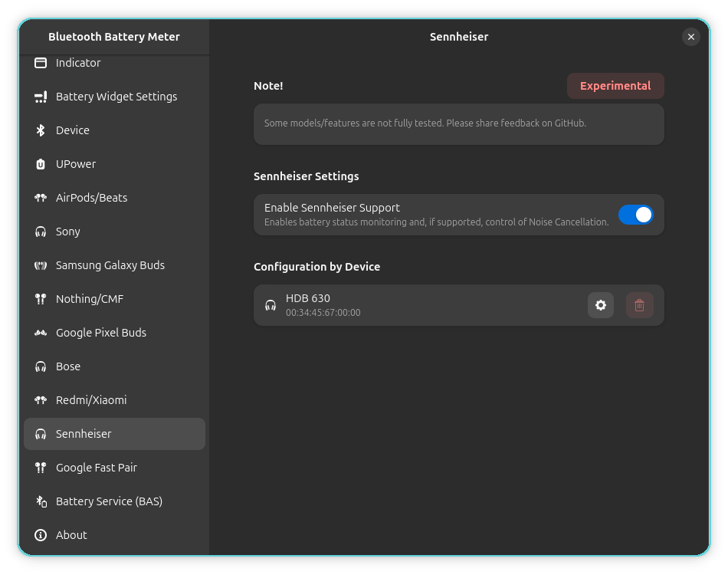Viewport: 728px width, 575px height.
Task: Close the preferences window
Action: tap(691, 37)
